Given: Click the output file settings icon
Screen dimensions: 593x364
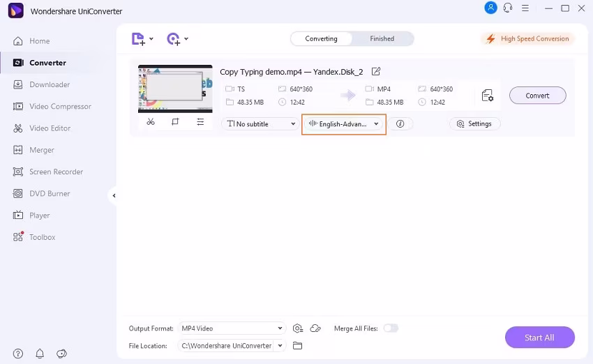Looking at the screenshot, I should point(488,96).
